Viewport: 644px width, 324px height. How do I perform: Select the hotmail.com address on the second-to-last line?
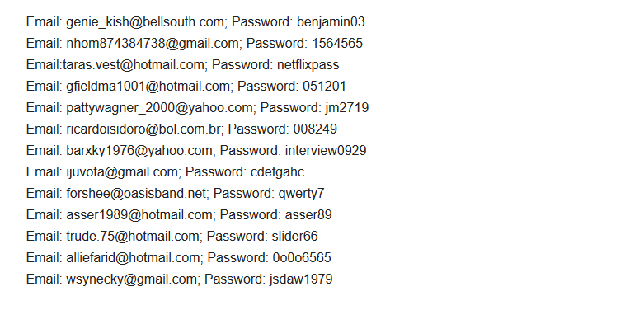(x=133, y=257)
